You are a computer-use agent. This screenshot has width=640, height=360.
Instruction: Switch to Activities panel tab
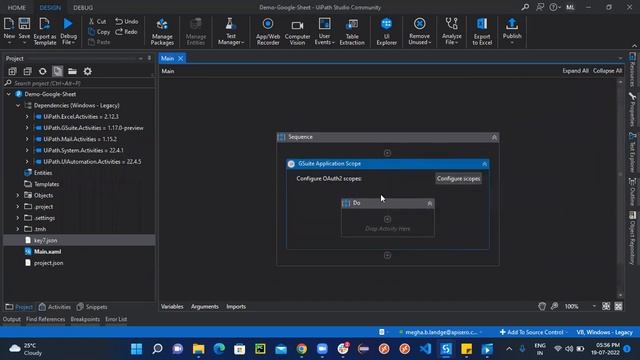55,307
